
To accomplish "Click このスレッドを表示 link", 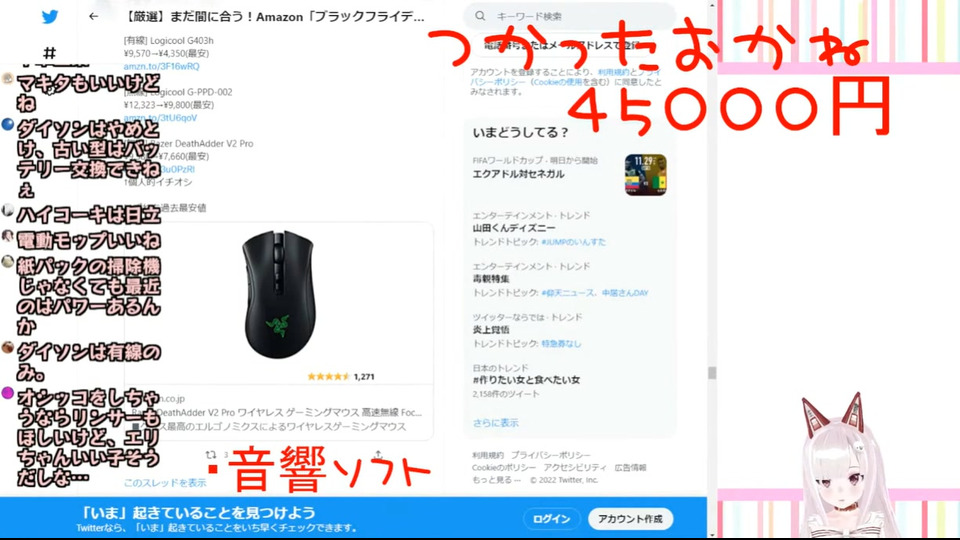I will click(165, 483).
